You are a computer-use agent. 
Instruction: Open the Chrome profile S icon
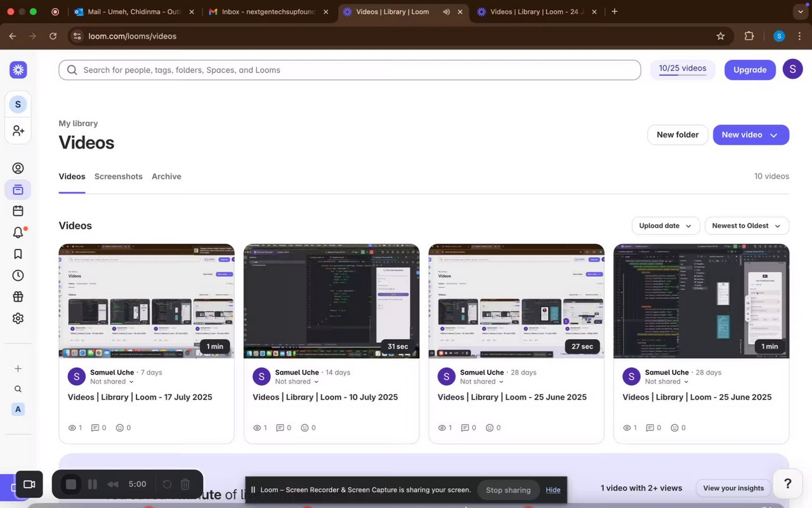click(x=779, y=36)
